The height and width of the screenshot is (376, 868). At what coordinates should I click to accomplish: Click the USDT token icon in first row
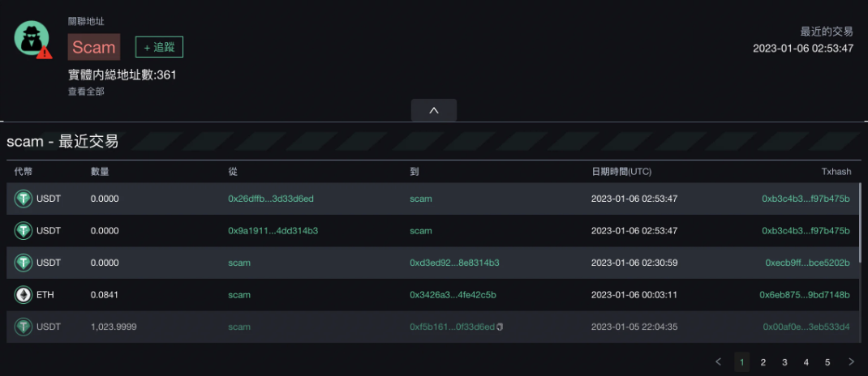pos(24,199)
